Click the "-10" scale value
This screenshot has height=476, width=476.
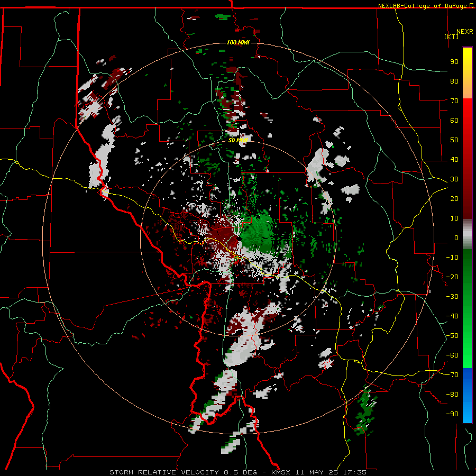452,258
